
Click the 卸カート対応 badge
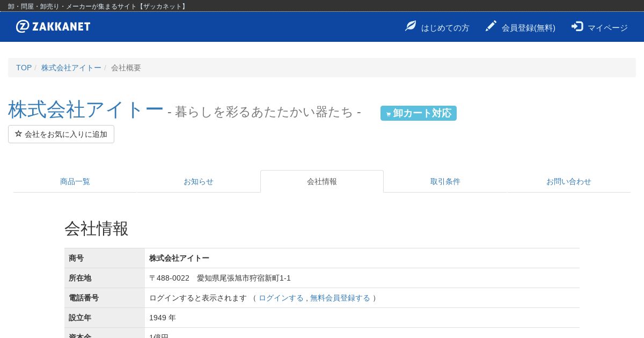tap(419, 113)
